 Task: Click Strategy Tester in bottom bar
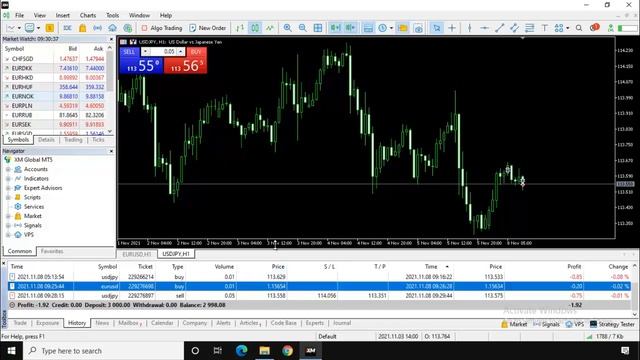pyautogui.click(x=612, y=324)
